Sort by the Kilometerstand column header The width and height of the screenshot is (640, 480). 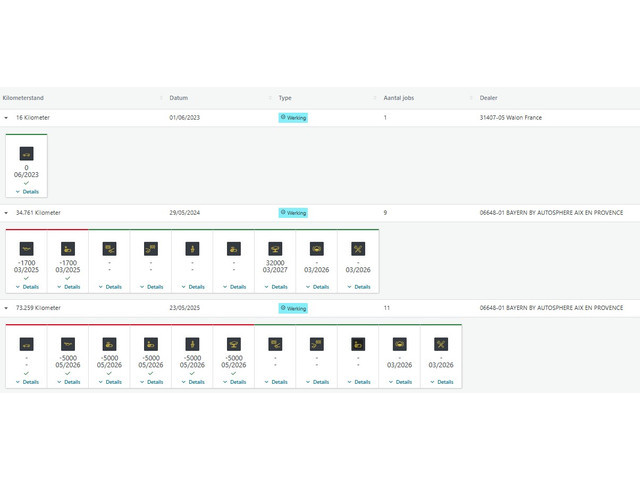coord(24,98)
